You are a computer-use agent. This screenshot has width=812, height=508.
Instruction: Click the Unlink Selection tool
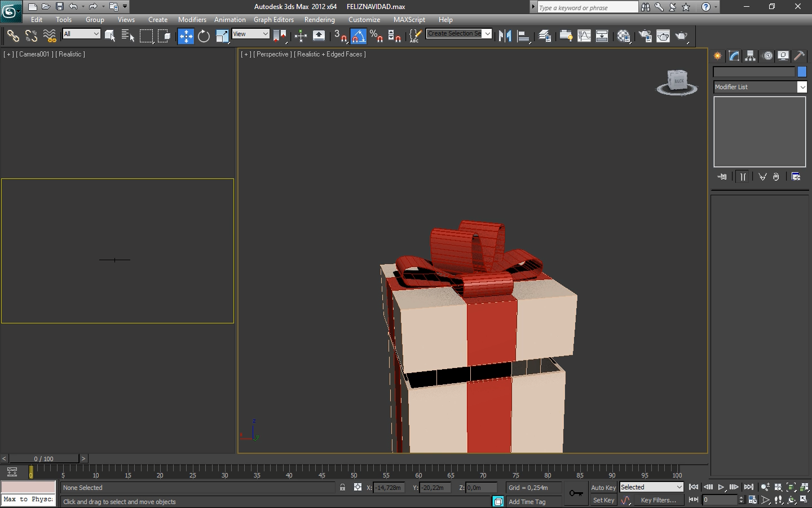coord(31,36)
